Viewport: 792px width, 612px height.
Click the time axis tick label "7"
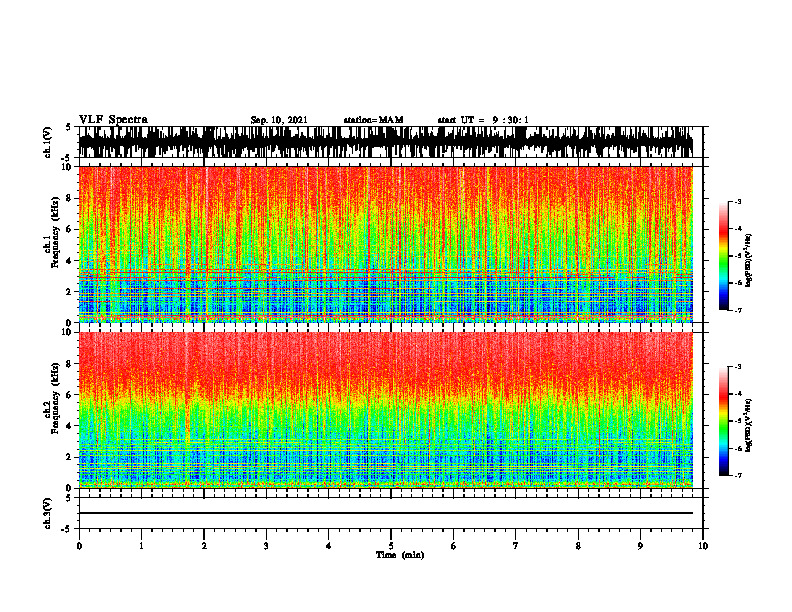(x=516, y=546)
